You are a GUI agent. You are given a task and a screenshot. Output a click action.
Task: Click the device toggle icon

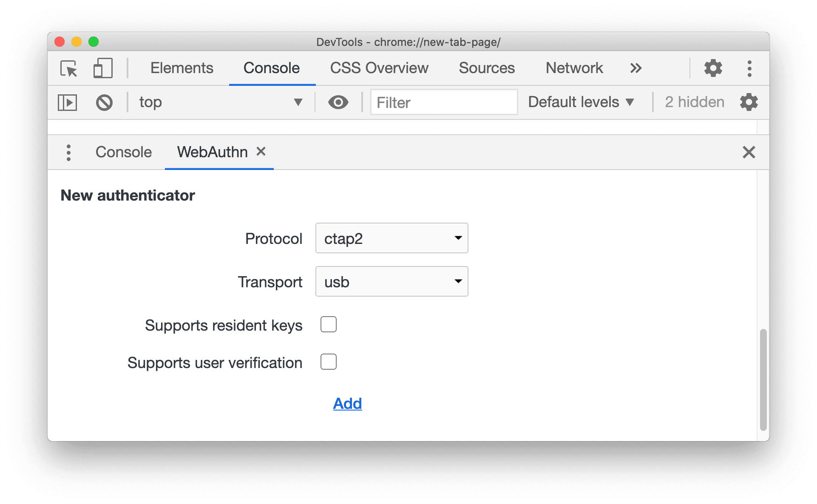point(102,66)
